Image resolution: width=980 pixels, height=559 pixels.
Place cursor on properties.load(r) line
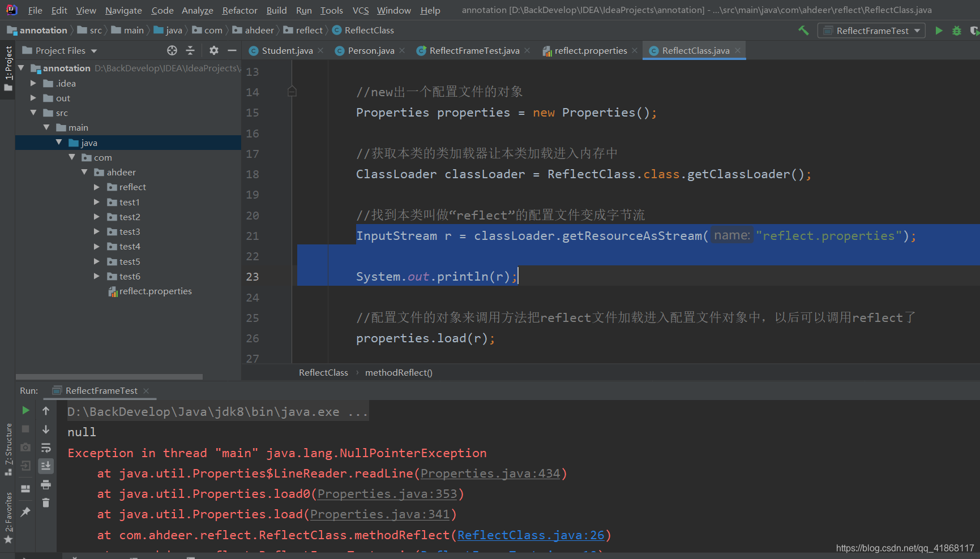(425, 338)
